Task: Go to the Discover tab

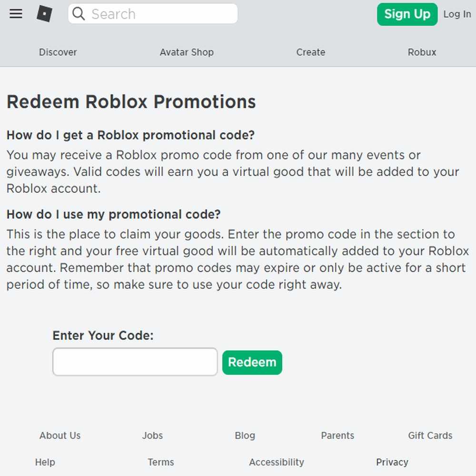Action: [x=58, y=52]
